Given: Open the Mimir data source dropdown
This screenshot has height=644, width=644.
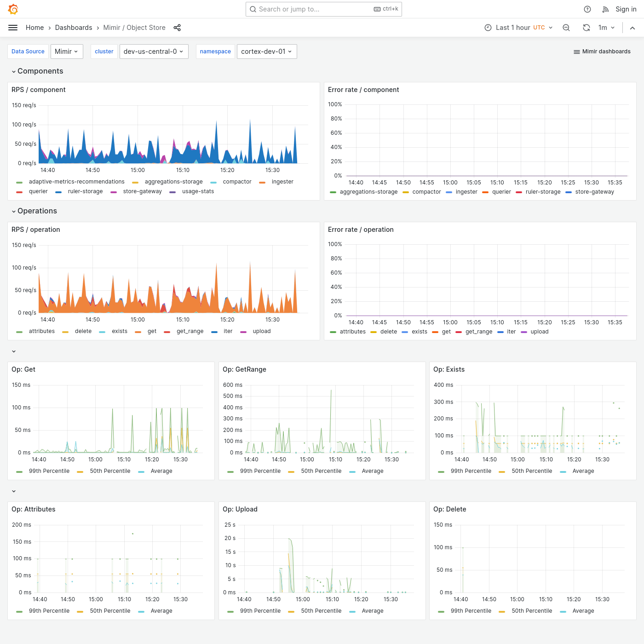Looking at the screenshot, I should [x=67, y=51].
